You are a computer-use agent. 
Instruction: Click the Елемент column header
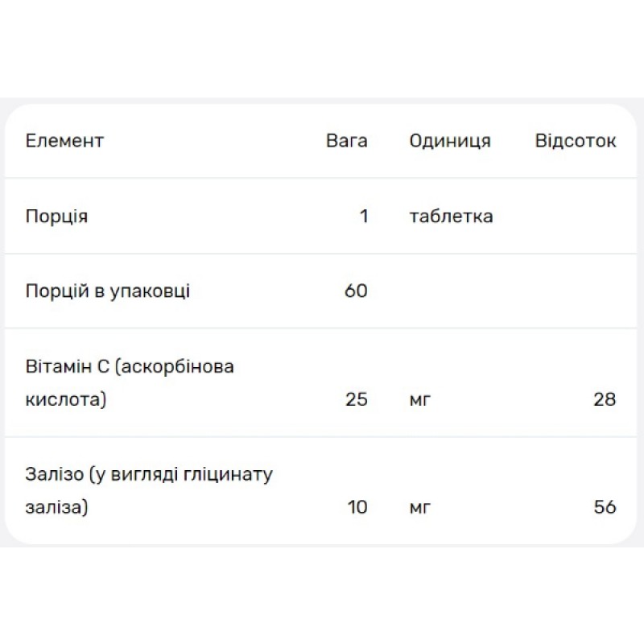(x=64, y=141)
